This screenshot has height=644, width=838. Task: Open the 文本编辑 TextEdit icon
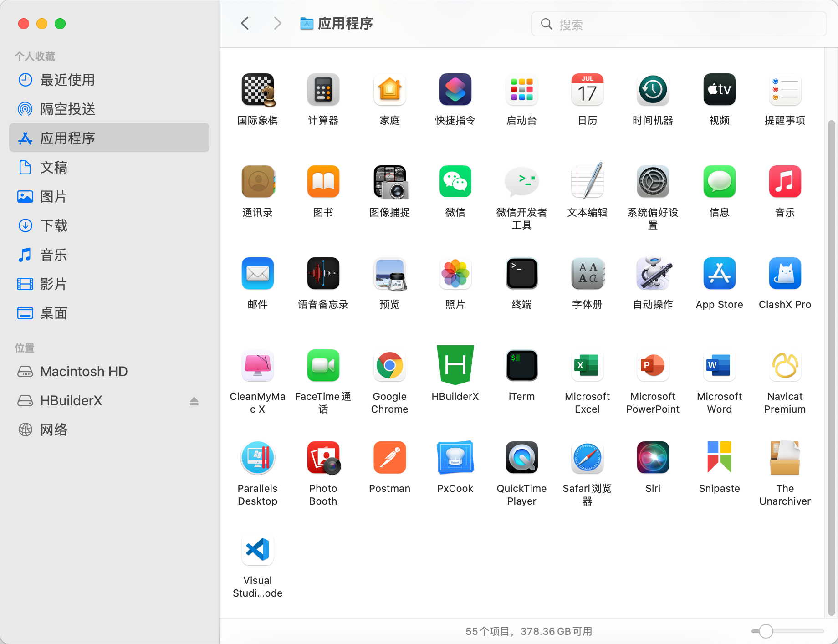click(588, 182)
